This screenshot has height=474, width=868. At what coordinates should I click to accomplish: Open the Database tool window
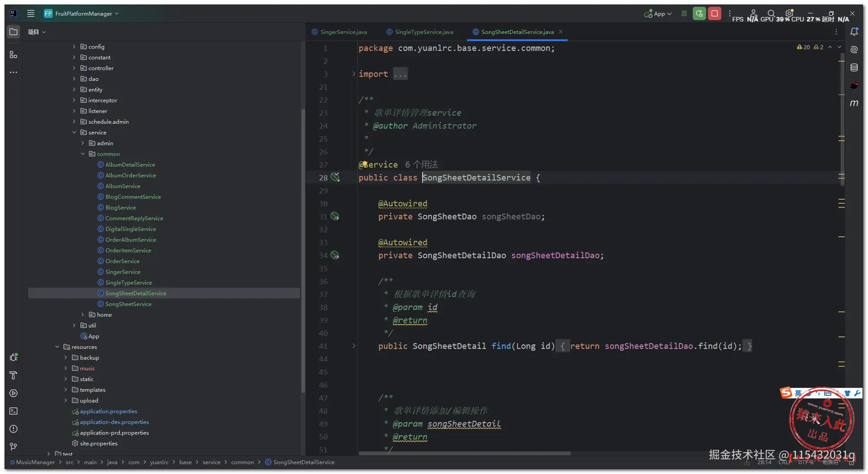pyautogui.click(x=854, y=67)
